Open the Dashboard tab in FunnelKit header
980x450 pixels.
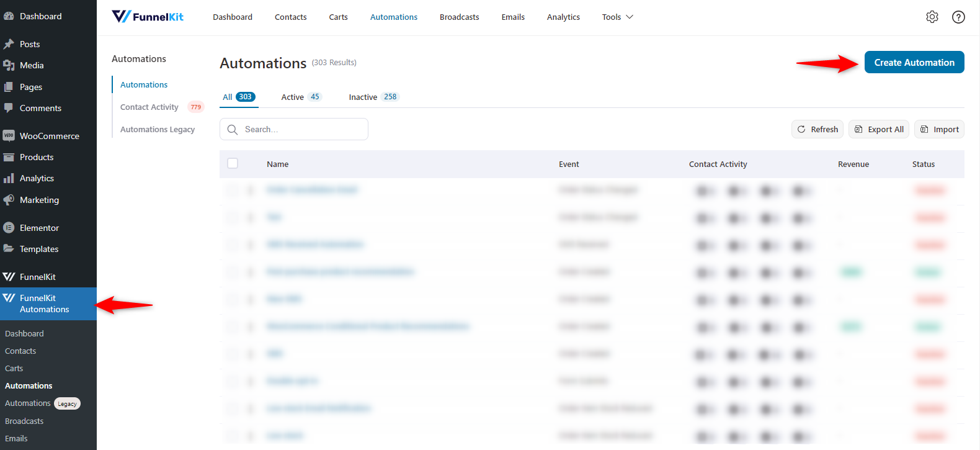point(233,17)
